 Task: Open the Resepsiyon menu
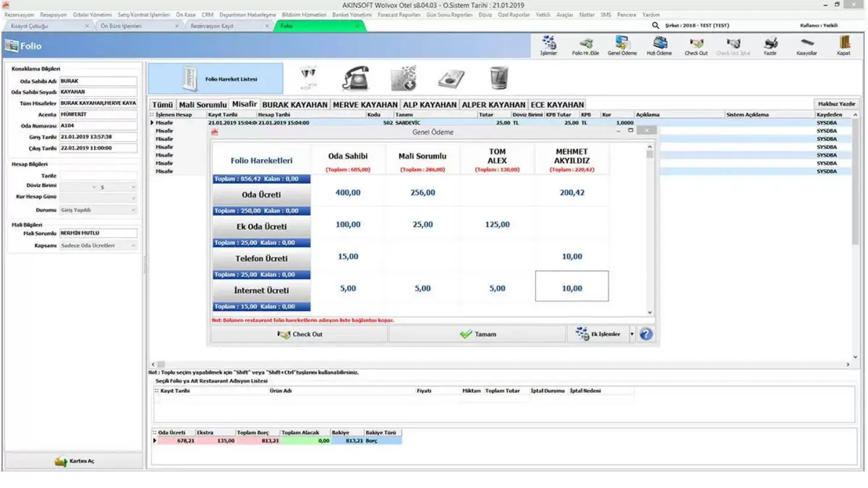click(54, 14)
